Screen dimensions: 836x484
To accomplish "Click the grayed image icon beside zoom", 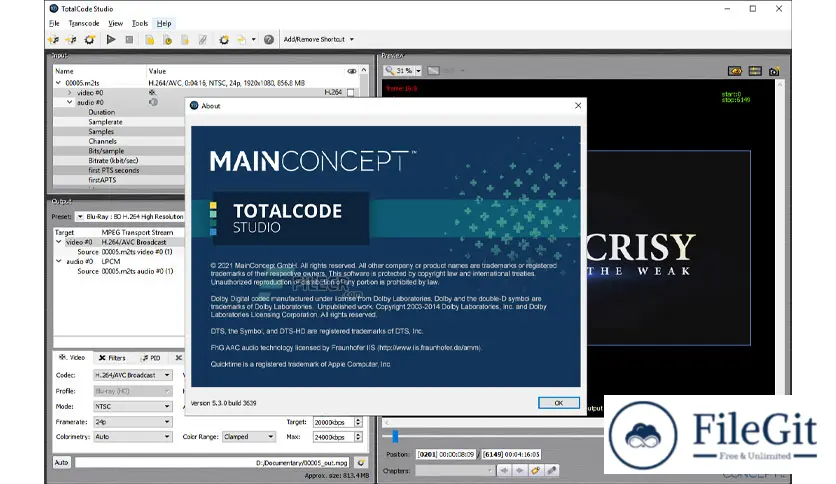I will pos(433,70).
